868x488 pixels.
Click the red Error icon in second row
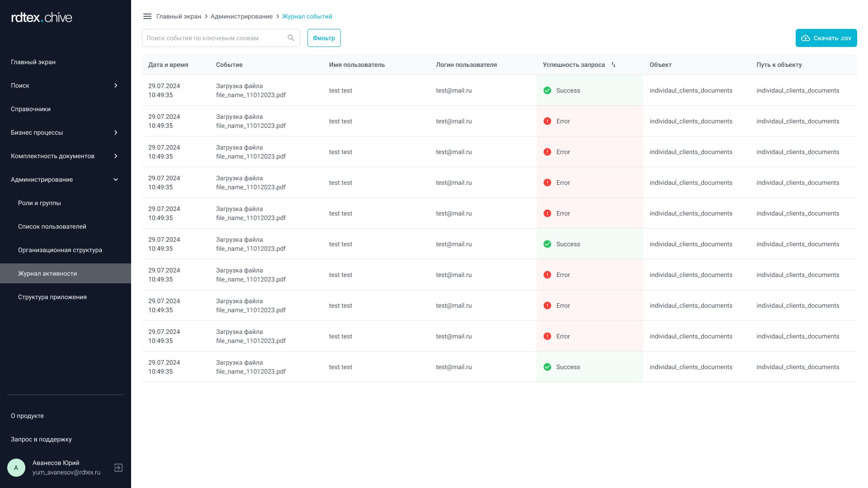point(547,121)
